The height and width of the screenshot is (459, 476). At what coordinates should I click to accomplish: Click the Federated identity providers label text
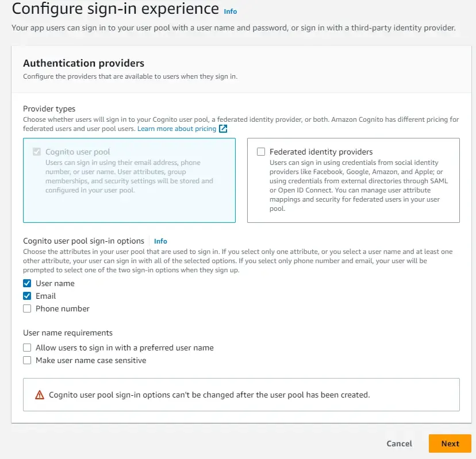pyautogui.click(x=322, y=152)
